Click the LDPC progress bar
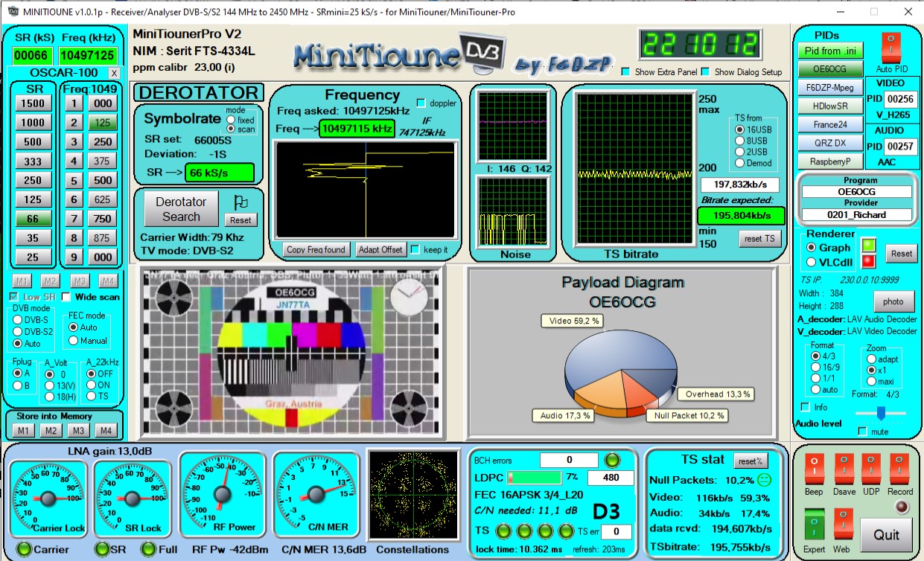The height and width of the screenshot is (561, 924). (535, 477)
